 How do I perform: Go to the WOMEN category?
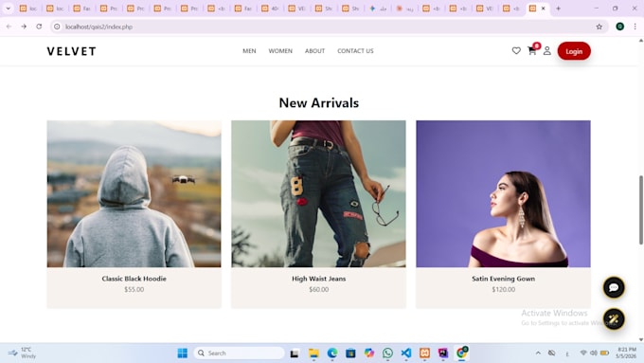[280, 51]
